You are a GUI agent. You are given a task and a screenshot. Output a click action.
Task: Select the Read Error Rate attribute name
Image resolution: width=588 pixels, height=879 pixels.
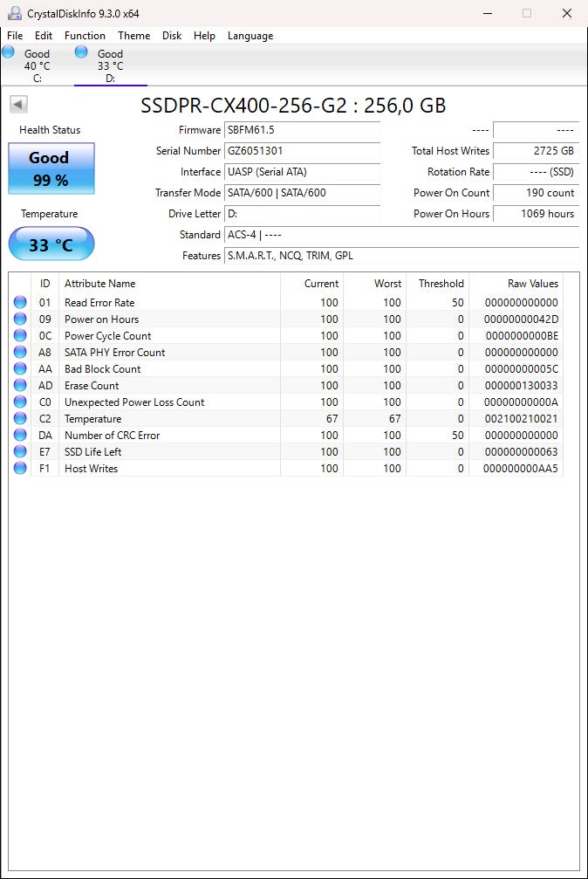coord(99,303)
